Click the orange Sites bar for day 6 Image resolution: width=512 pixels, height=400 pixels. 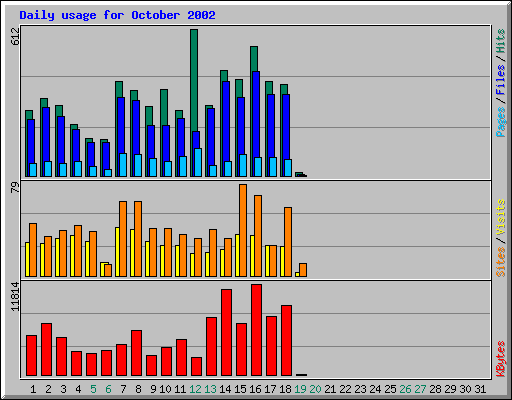(108, 270)
